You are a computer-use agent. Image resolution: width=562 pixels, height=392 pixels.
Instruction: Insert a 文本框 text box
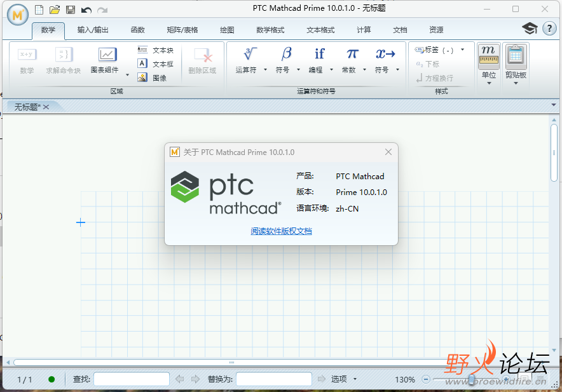156,64
